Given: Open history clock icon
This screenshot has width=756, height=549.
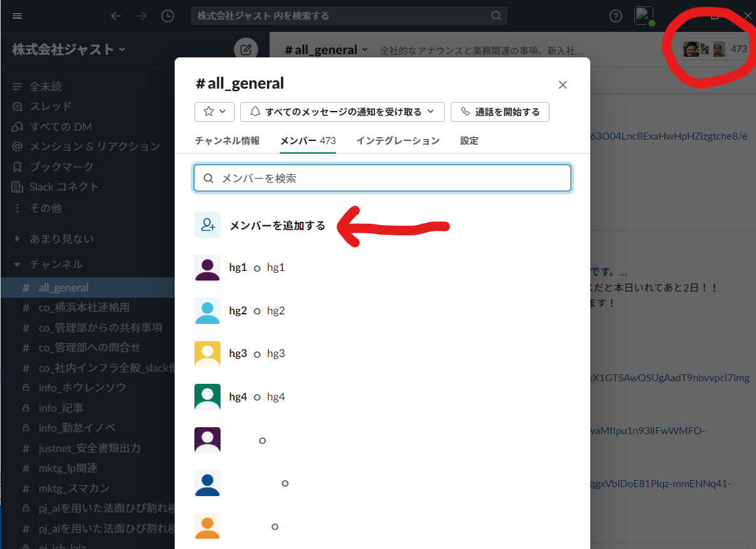Looking at the screenshot, I should 167,16.
